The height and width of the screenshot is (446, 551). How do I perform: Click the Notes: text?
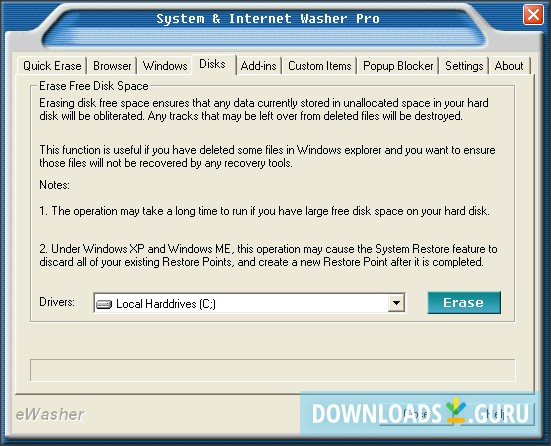coord(54,185)
